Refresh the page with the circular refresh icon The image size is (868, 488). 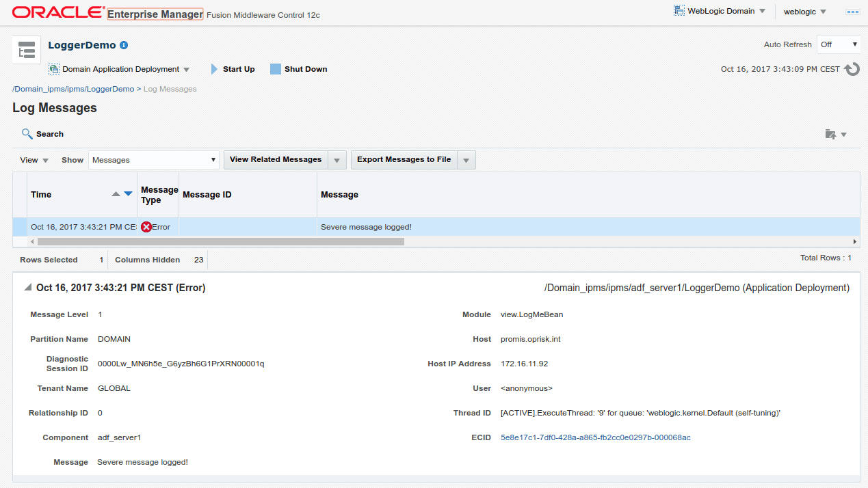pyautogui.click(x=852, y=68)
